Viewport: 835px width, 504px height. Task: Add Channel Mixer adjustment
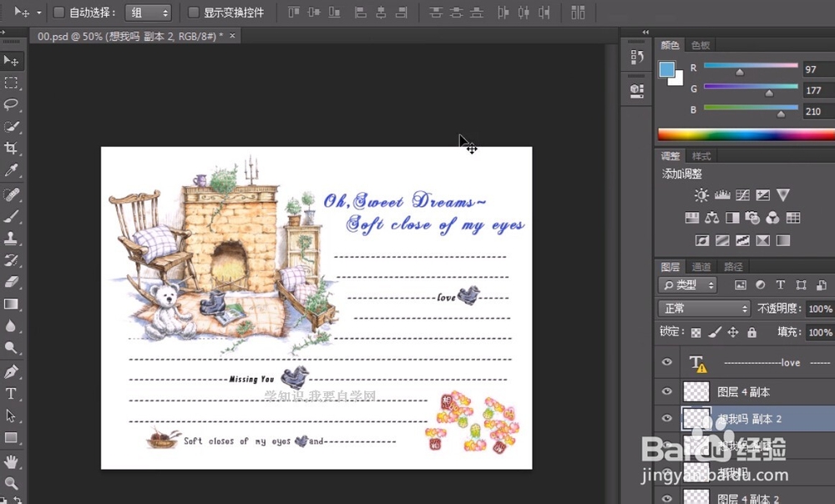772,218
